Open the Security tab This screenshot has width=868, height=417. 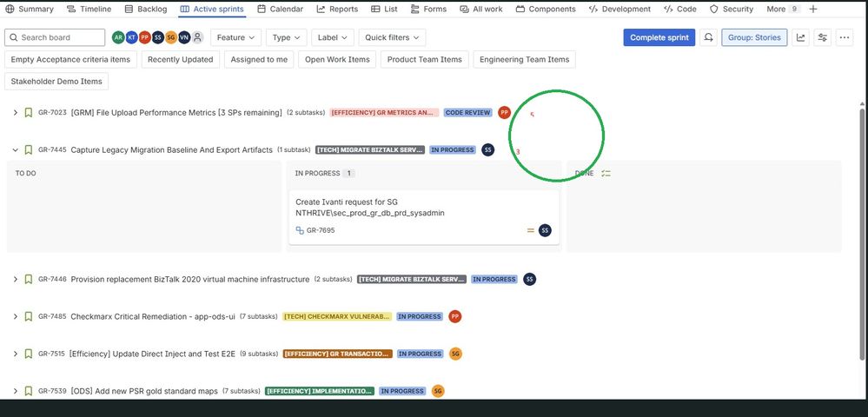[732, 9]
